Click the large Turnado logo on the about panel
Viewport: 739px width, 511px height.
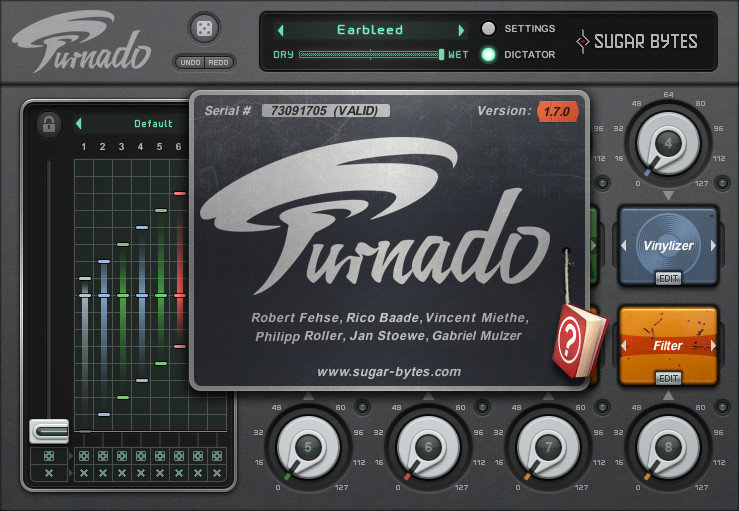[x=375, y=215]
